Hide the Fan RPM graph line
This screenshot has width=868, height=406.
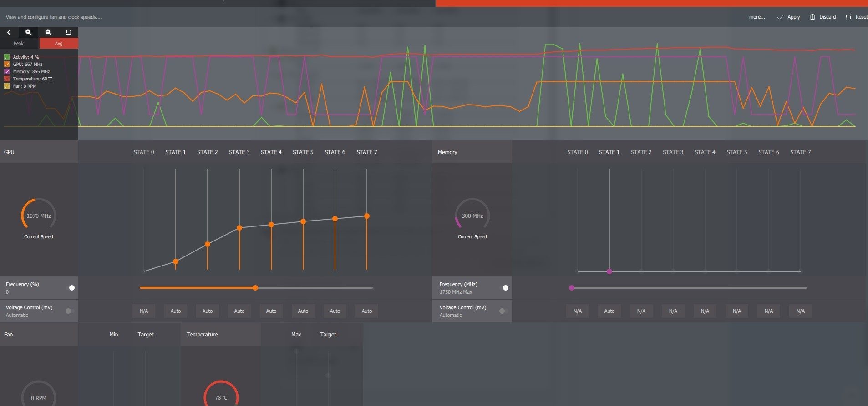pyautogui.click(x=7, y=86)
